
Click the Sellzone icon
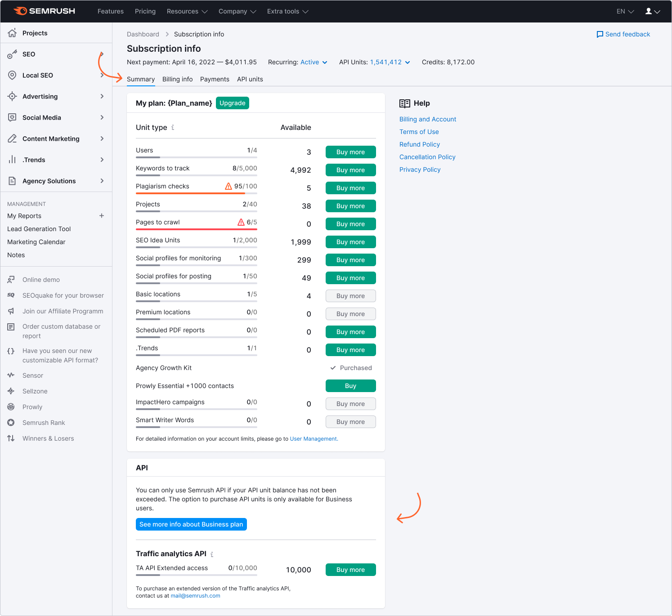(11, 391)
